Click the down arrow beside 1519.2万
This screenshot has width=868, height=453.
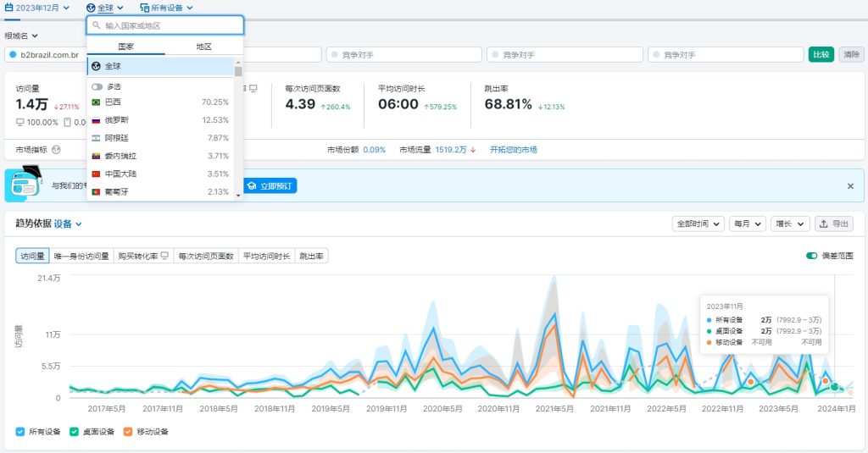pos(473,150)
